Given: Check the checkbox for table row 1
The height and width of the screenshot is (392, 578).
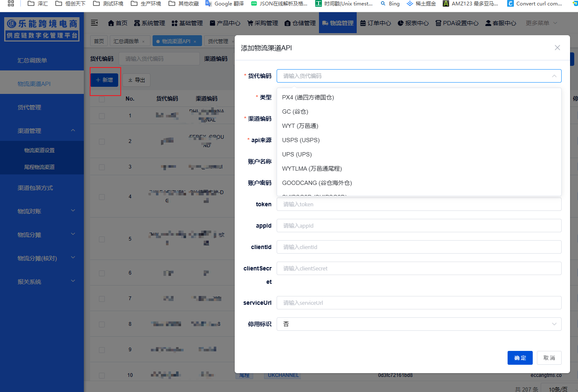Looking at the screenshot, I should [x=102, y=116].
